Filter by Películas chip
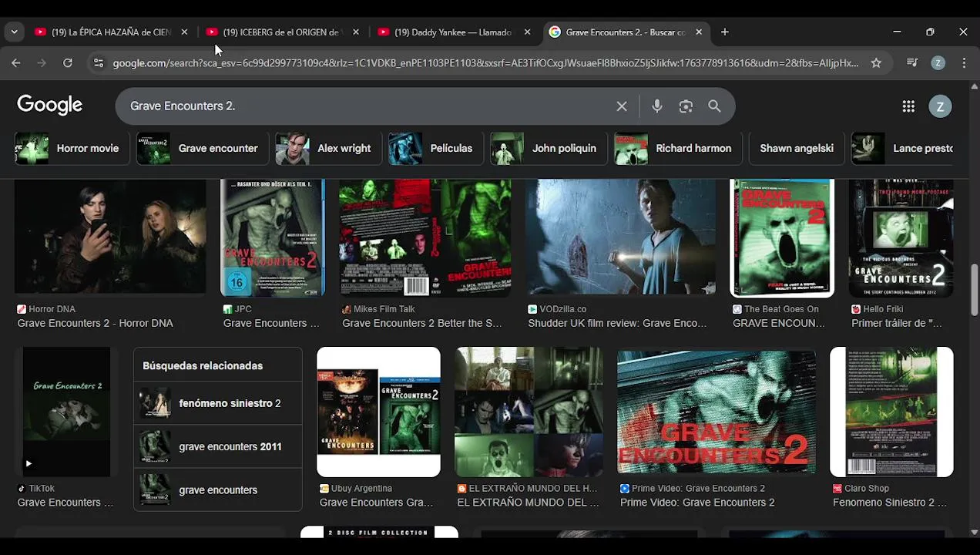The image size is (980, 555). [435, 148]
